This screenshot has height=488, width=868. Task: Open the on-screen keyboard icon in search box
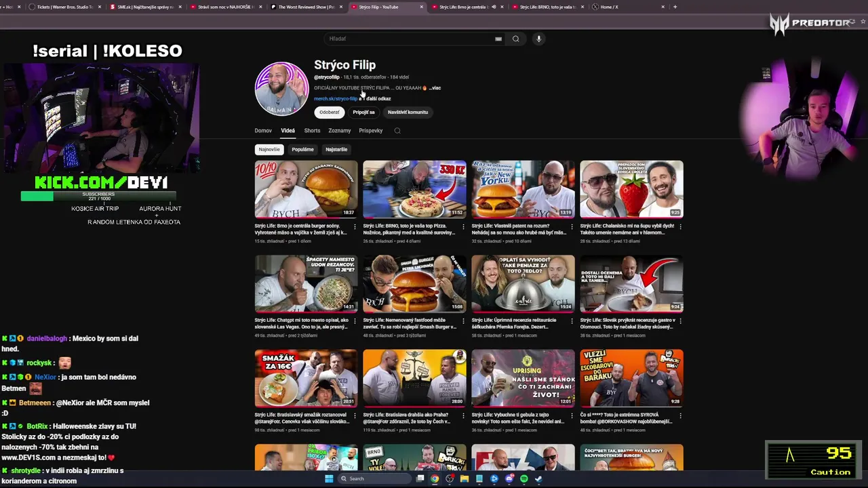[x=498, y=39]
